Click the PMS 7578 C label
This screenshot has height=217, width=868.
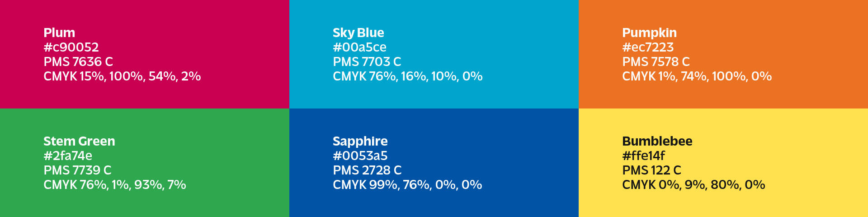(656, 61)
